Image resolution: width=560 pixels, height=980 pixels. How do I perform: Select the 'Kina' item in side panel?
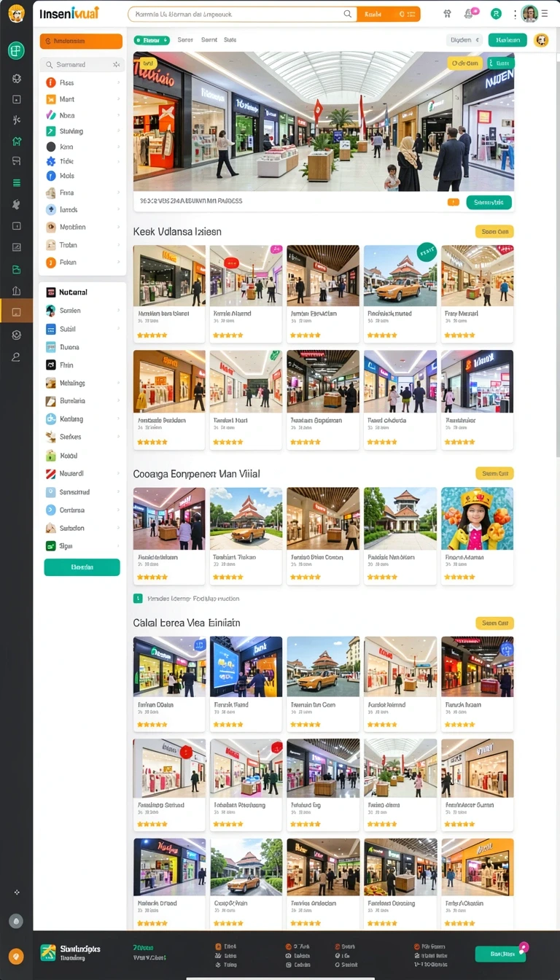point(82,147)
